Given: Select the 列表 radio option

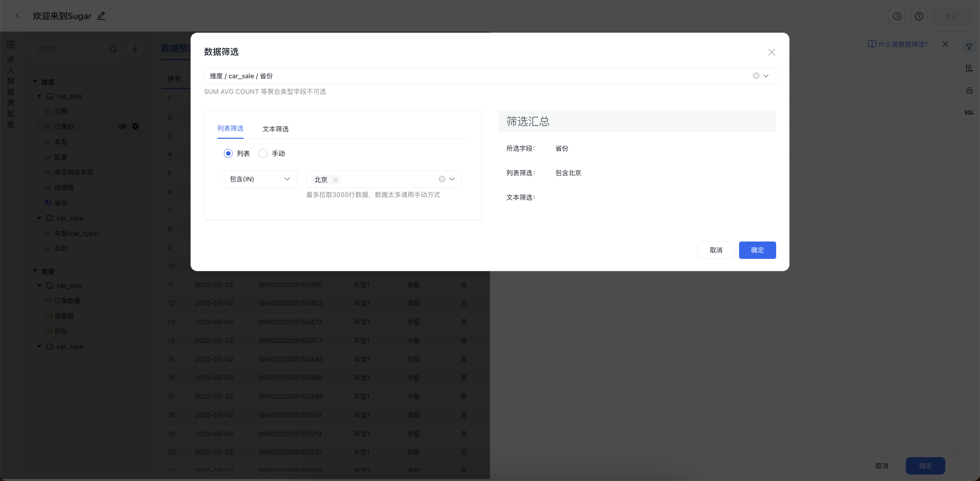Looking at the screenshot, I should 228,153.
